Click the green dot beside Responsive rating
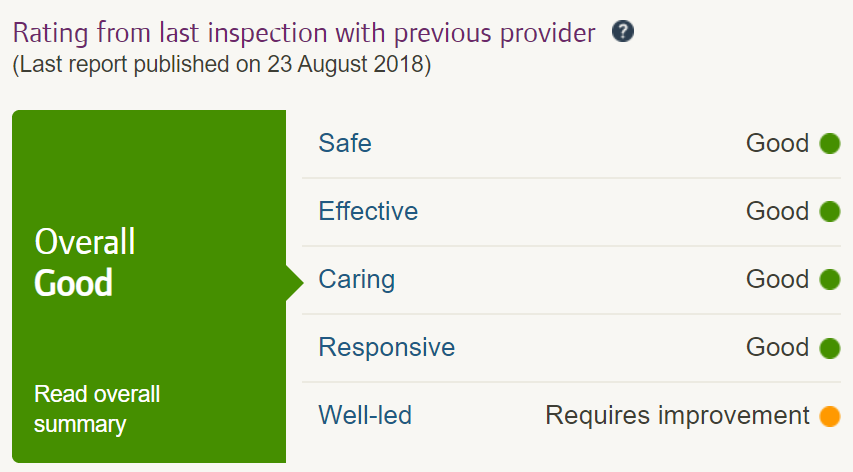 830,348
